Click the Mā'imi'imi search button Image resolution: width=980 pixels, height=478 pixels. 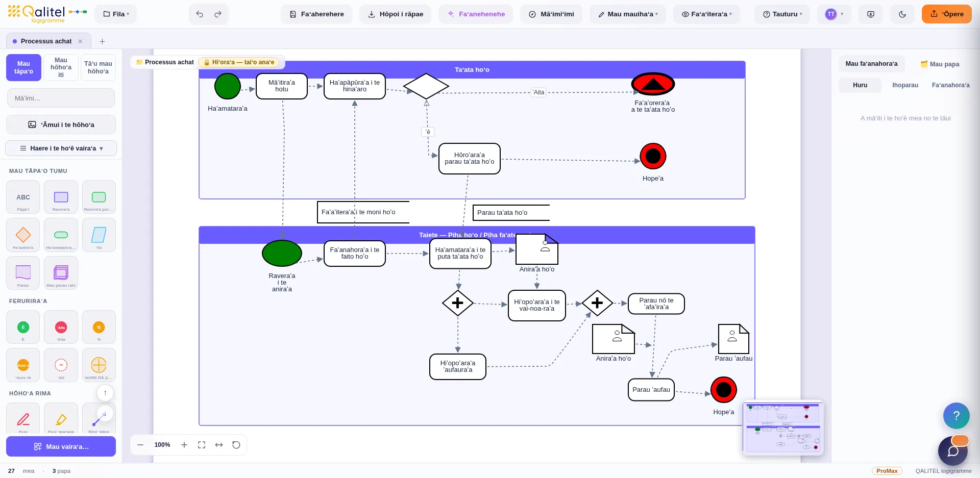click(551, 14)
